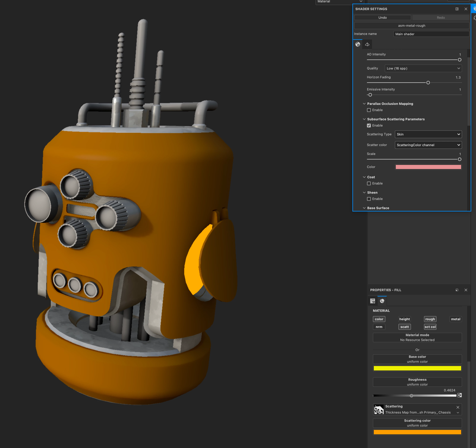Disable Subsurface Scattering Enable checkbox
The image size is (476, 448).
point(369,126)
